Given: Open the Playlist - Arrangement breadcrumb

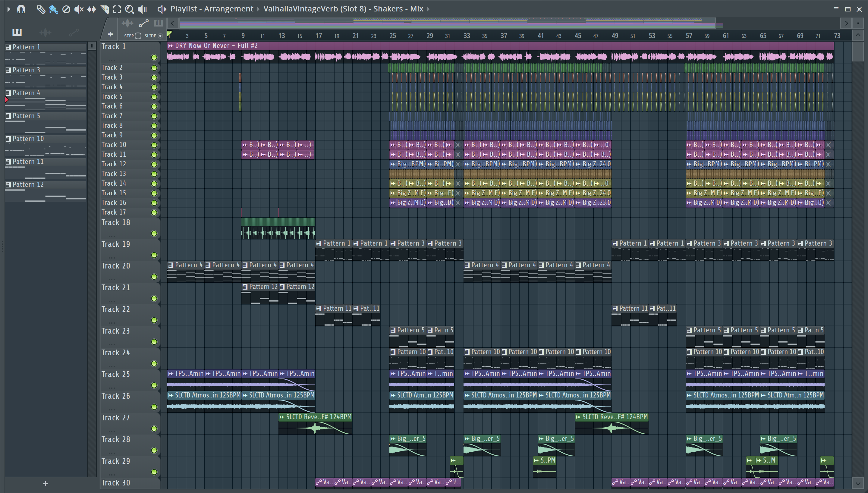Looking at the screenshot, I should pyautogui.click(x=212, y=9).
